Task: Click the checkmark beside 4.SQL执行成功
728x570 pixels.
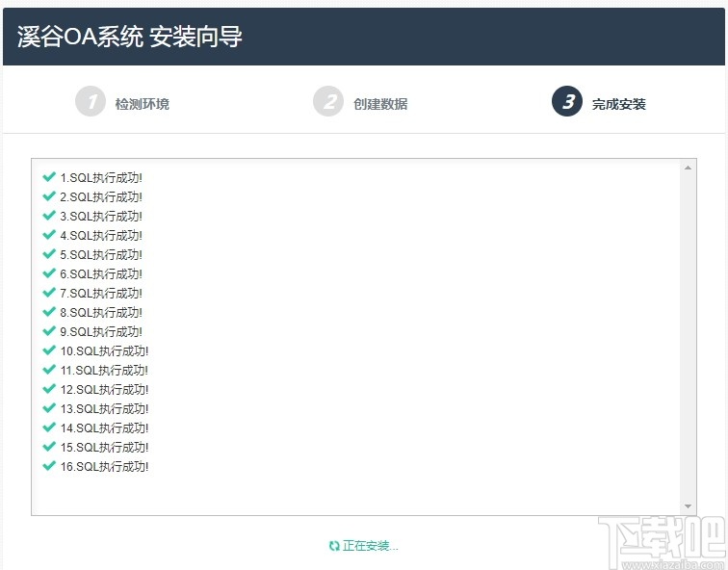Action: [49, 235]
